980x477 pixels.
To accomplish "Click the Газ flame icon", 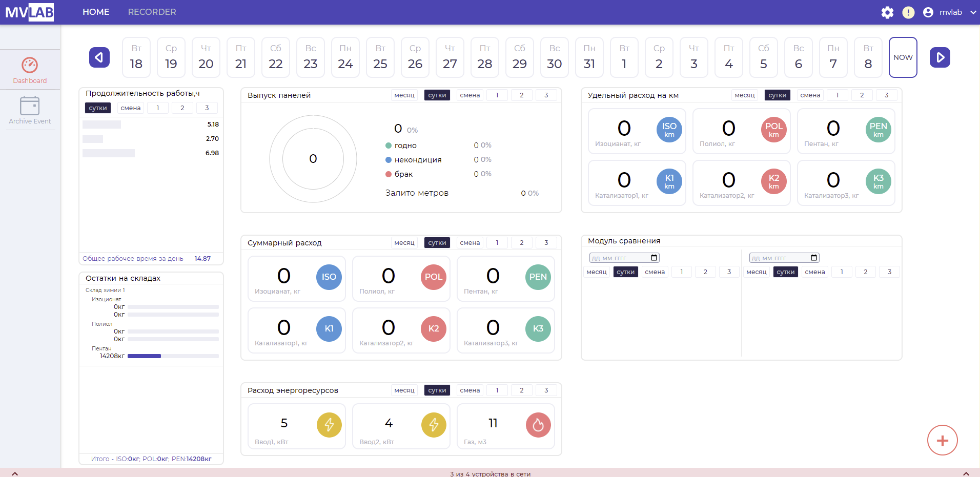I will 538,425.
